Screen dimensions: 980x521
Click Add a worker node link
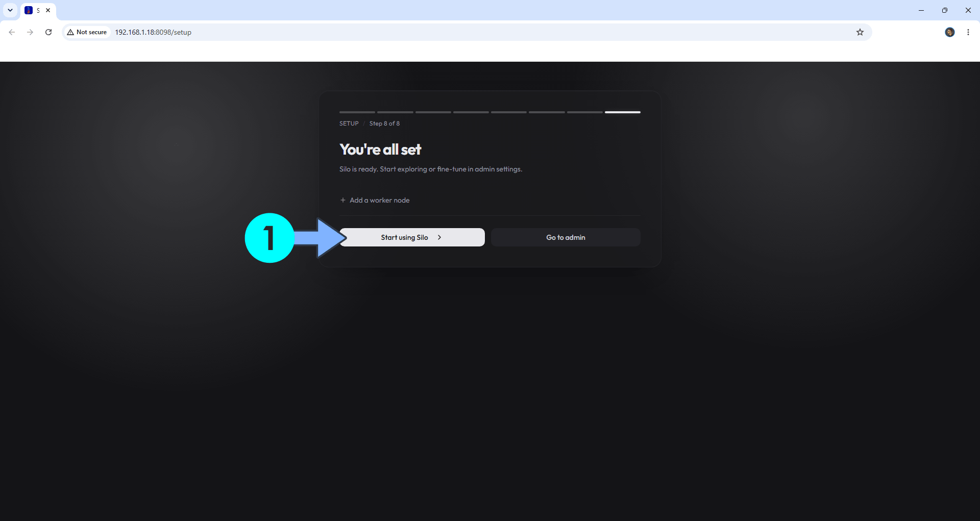click(375, 200)
